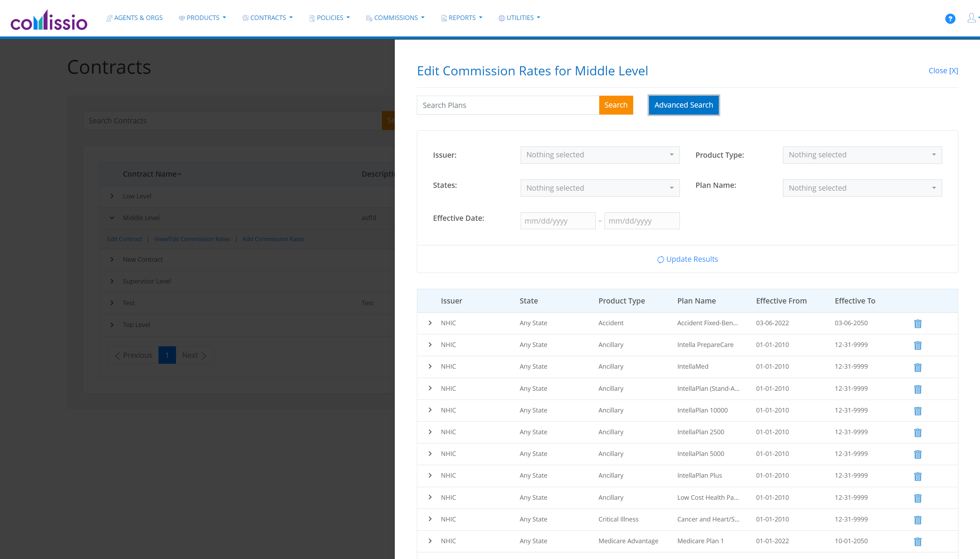The image size is (980, 559).
Task: Click the Commissio logo
Action: [x=49, y=20]
